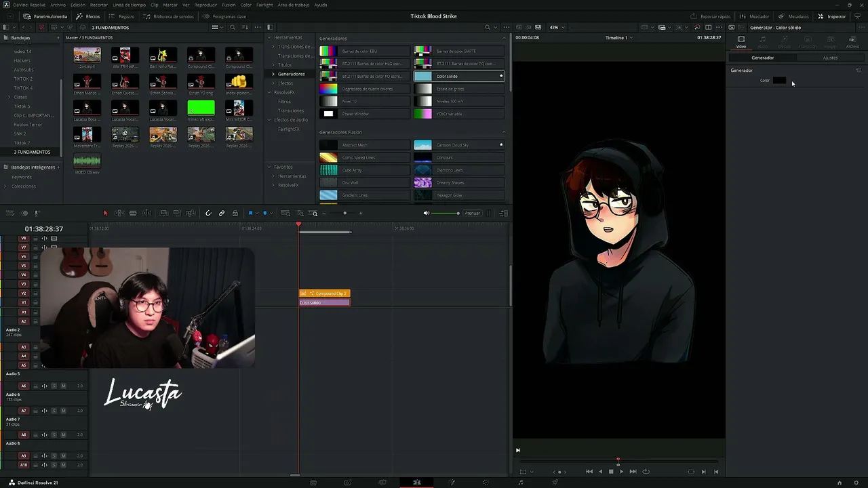Select the Cartoon Cloud Sky generator
868x488 pixels.
(459, 145)
